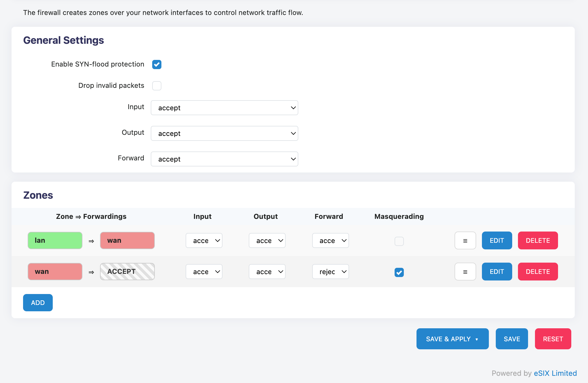The width and height of the screenshot is (588, 383).
Task: Open the general Output policy dropdown
Action: 224,134
